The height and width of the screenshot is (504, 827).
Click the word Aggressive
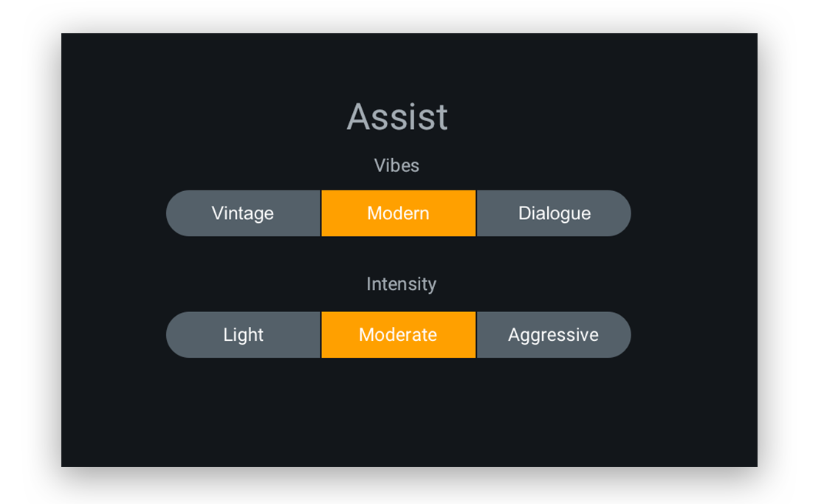coord(553,335)
